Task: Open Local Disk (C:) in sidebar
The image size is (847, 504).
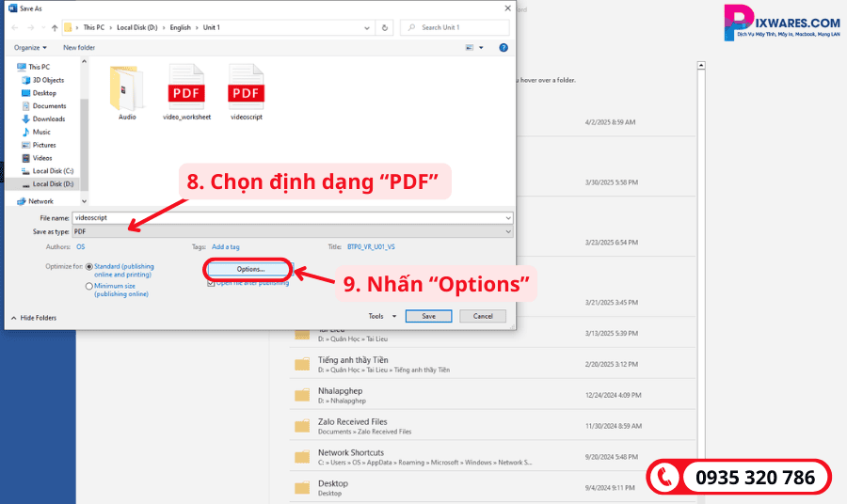Action: [x=53, y=171]
